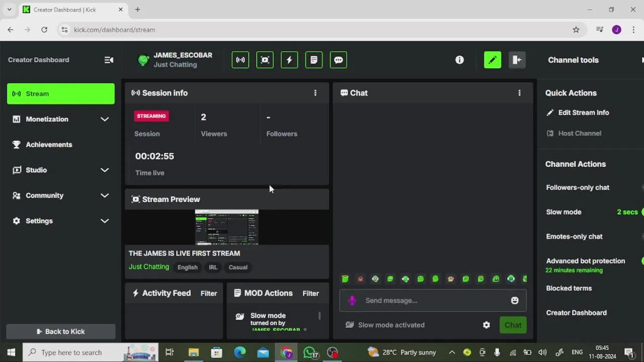Collapse the Creator Dashboard sidebar
This screenshot has height=362, width=644.
click(x=109, y=60)
